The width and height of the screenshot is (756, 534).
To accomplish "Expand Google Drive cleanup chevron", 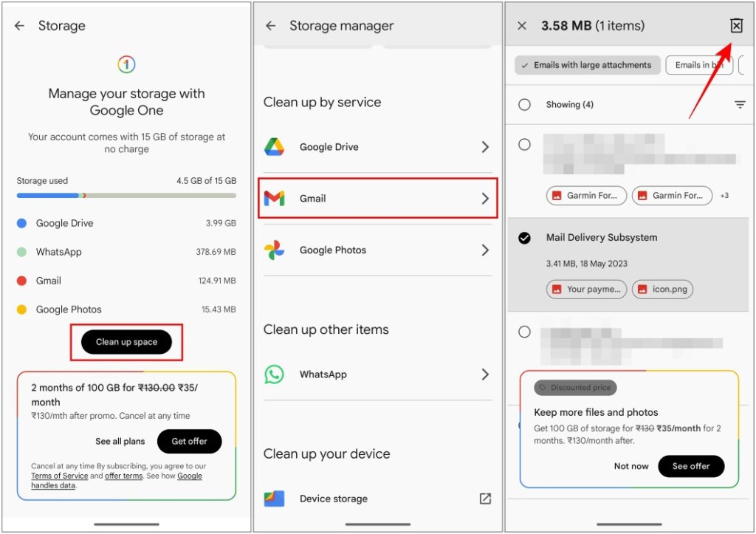I will click(x=485, y=147).
